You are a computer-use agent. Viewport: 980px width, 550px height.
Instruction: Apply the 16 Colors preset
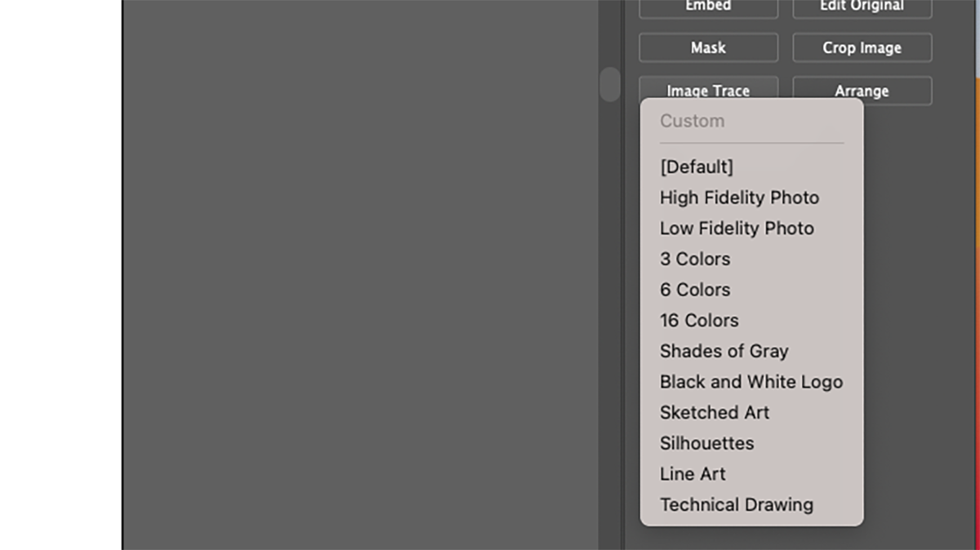click(x=699, y=321)
